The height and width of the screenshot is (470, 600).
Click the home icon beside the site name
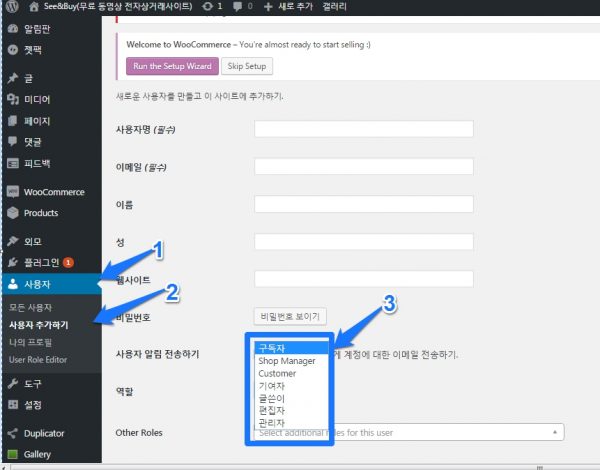pos(34,7)
